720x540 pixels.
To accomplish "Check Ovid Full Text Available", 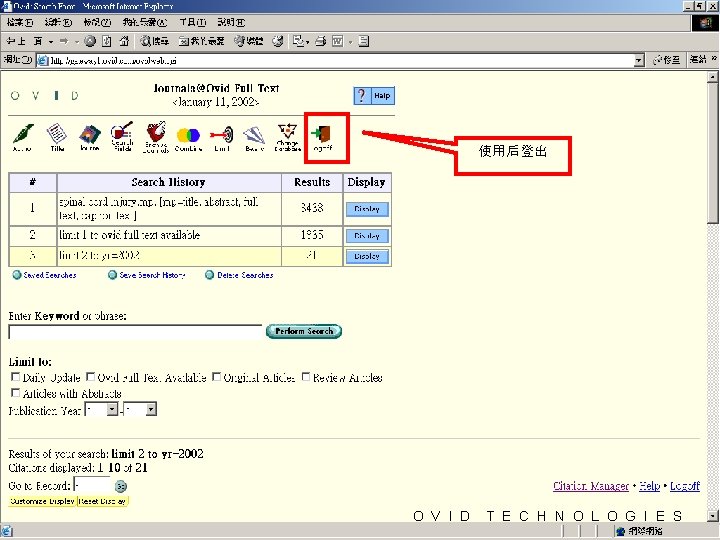I will [90, 377].
